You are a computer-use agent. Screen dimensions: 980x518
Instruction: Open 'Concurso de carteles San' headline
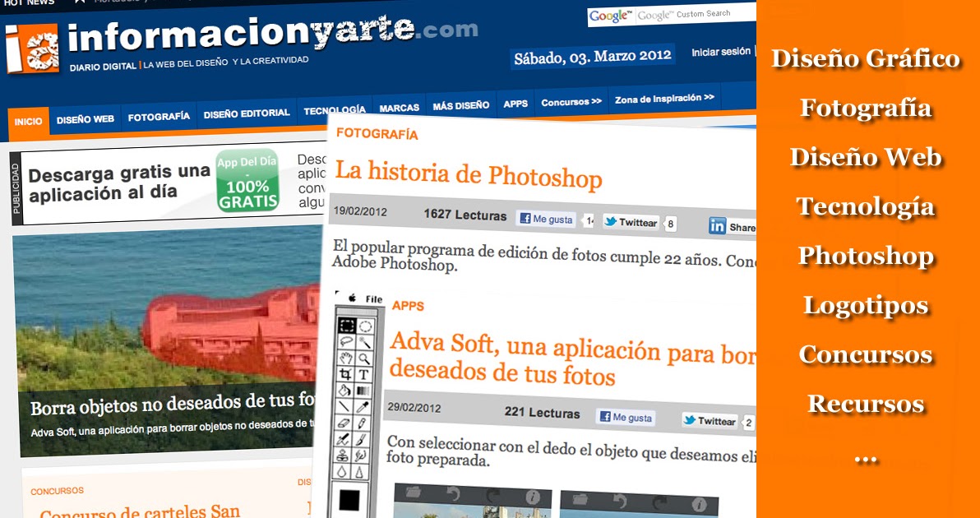(140, 511)
